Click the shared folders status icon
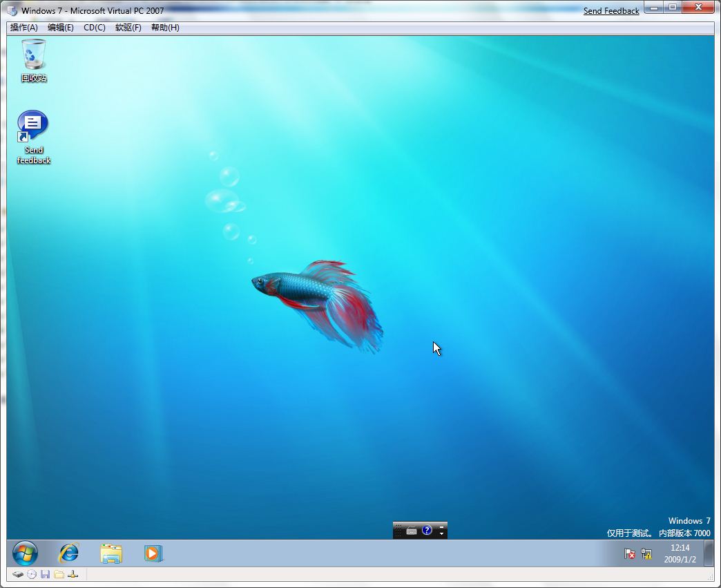The image size is (721, 588). [x=59, y=574]
